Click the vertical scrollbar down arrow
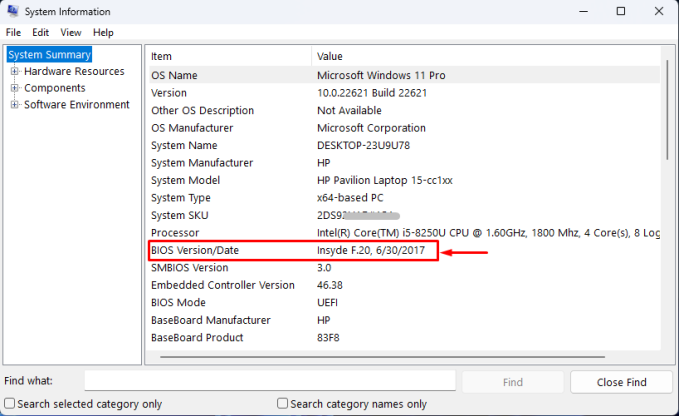 tap(666, 344)
